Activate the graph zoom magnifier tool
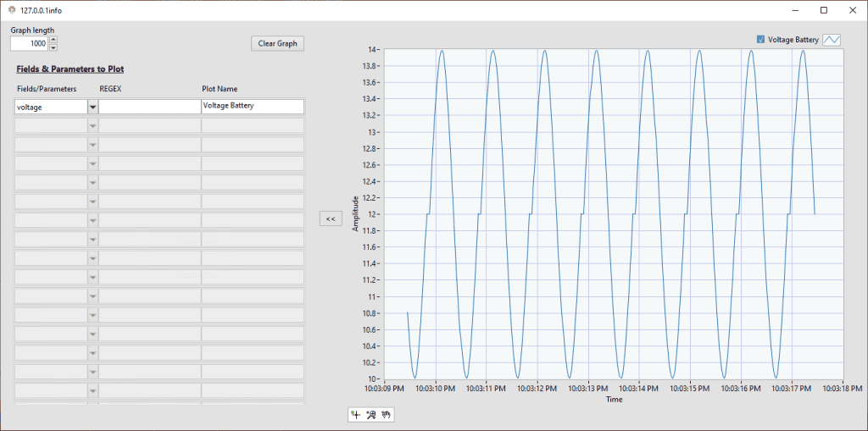 pyautogui.click(x=371, y=414)
